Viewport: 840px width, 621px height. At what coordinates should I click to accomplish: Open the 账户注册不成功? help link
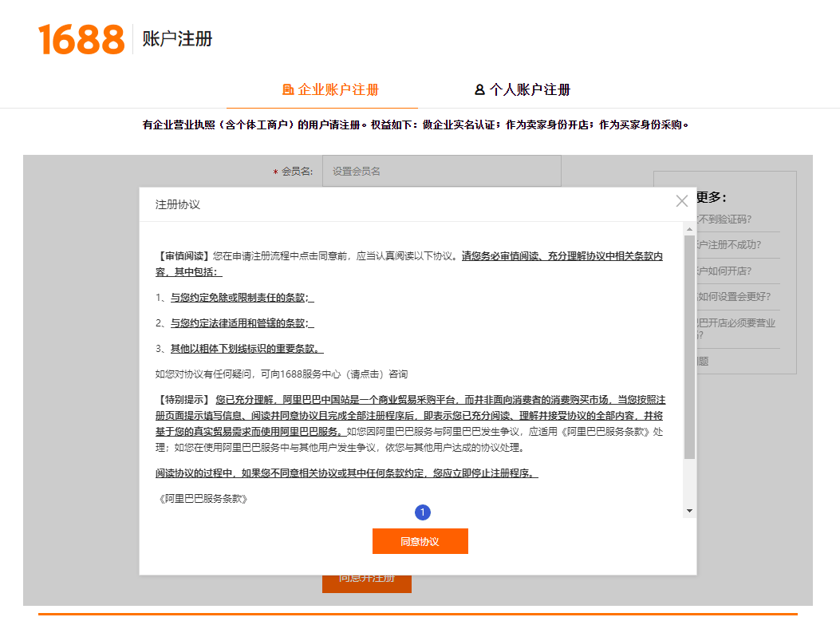coord(728,245)
